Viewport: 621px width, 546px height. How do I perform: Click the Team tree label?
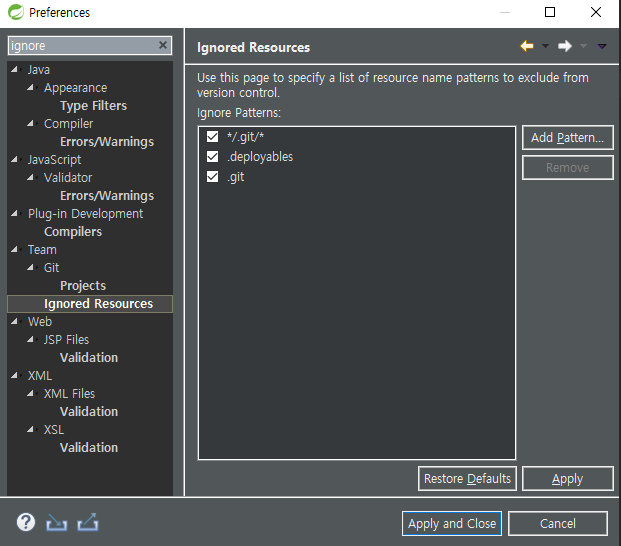pyautogui.click(x=42, y=250)
